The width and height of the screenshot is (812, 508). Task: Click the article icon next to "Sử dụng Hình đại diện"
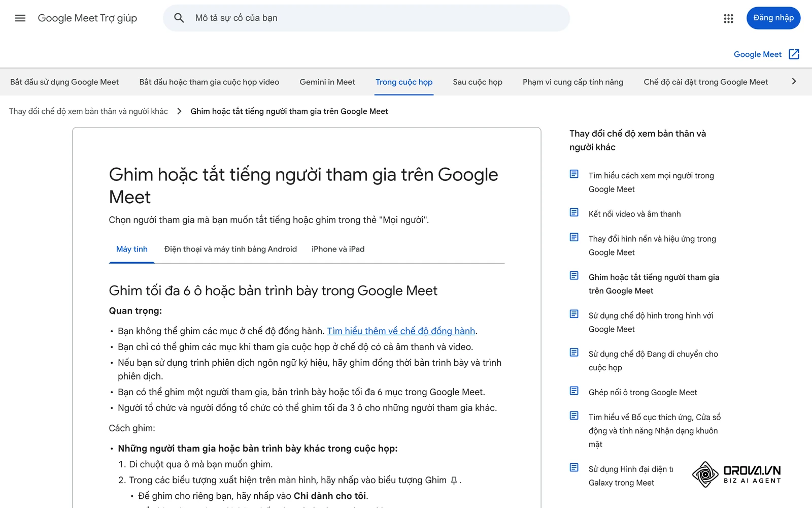pos(574,467)
